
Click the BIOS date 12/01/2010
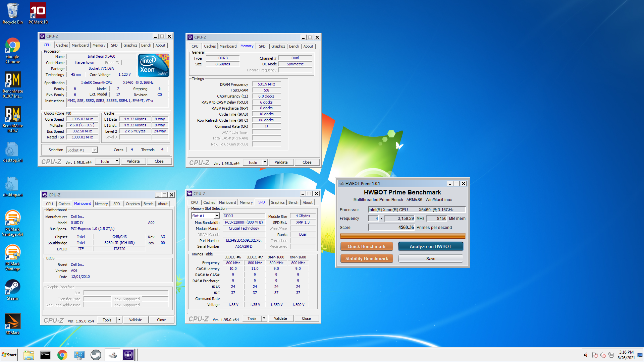(x=119, y=277)
